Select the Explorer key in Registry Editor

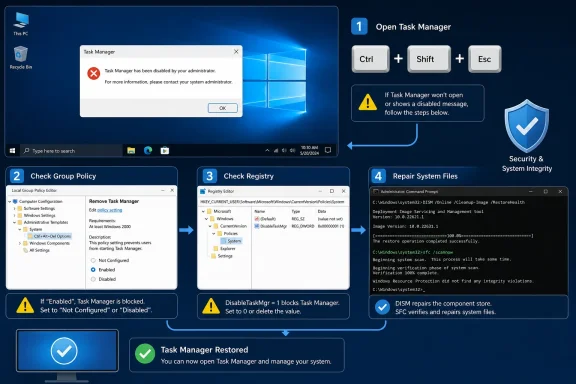(x=225, y=248)
